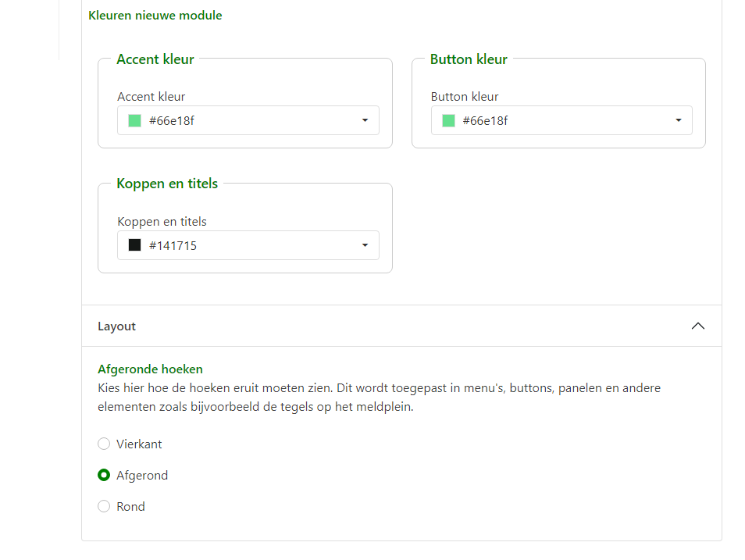This screenshot has width=745, height=560.
Task: Click the Koppen en titels field label
Action: click(162, 222)
